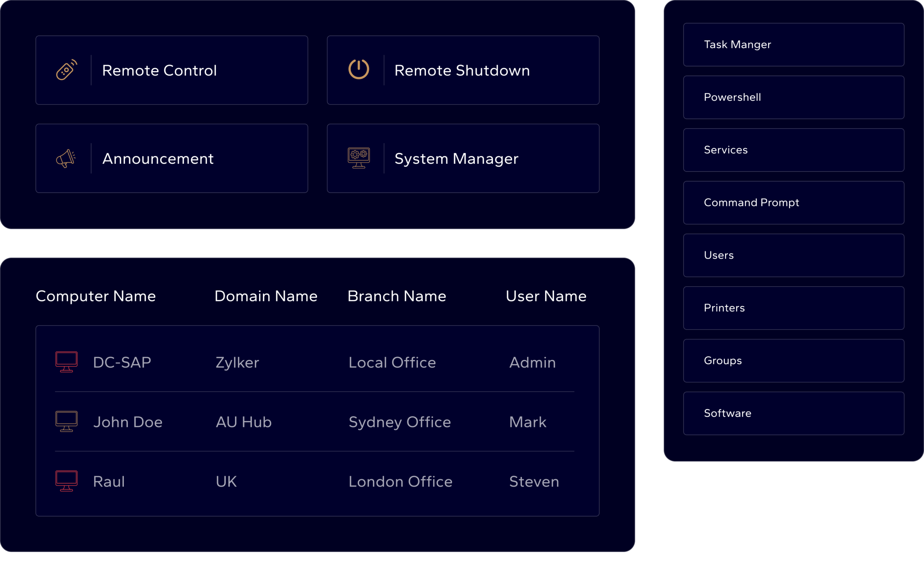
Task: Select the Sydney Office branch cell
Action: point(399,422)
